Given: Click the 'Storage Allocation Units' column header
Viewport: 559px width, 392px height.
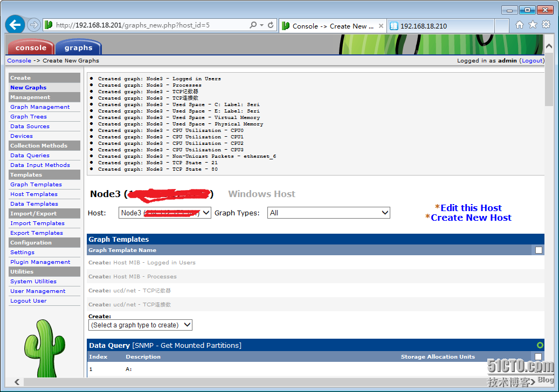Looking at the screenshot, I should [438, 357].
